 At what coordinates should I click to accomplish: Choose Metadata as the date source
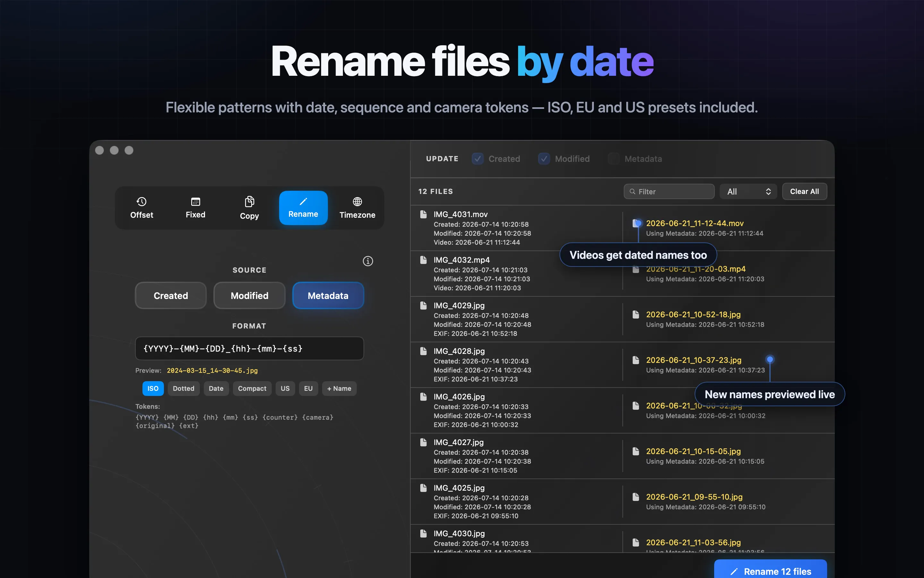[x=328, y=295]
